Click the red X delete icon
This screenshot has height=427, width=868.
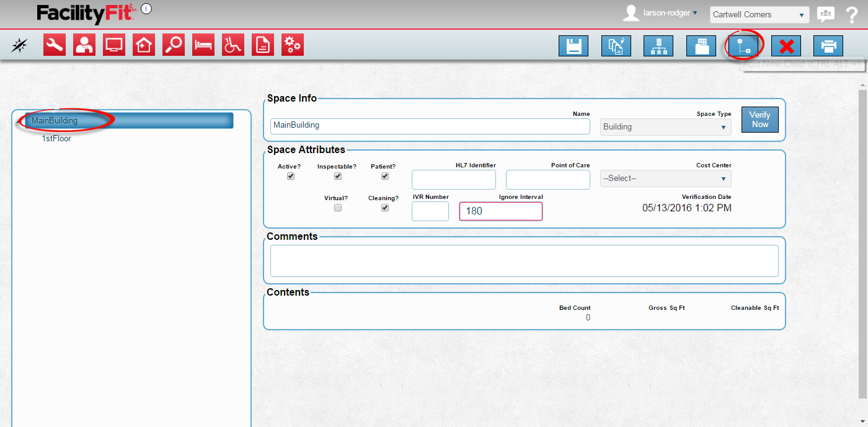[786, 46]
